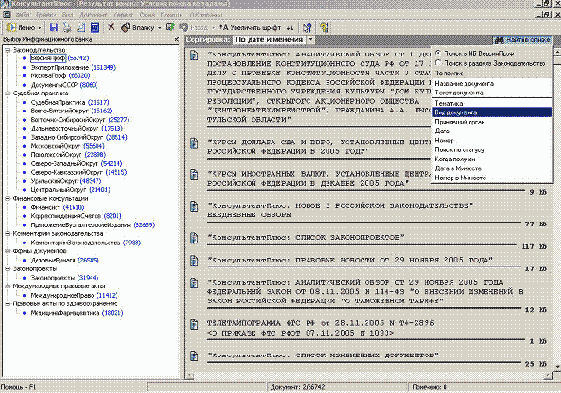561x393 pixels.
Task: Open the Сортировка По дате изменения dropdown
Action: [x=311, y=39]
